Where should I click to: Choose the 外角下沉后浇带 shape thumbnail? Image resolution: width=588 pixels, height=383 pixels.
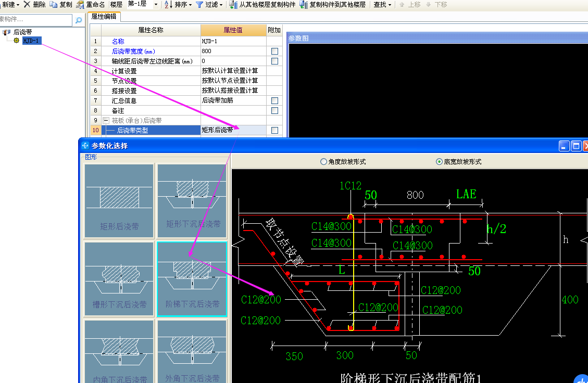pyautogui.click(x=192, y=352)
